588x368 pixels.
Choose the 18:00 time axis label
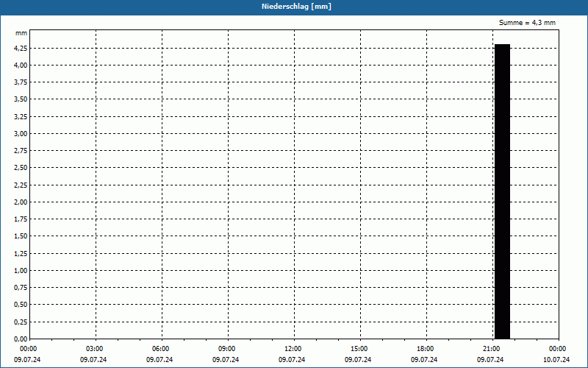425,349
